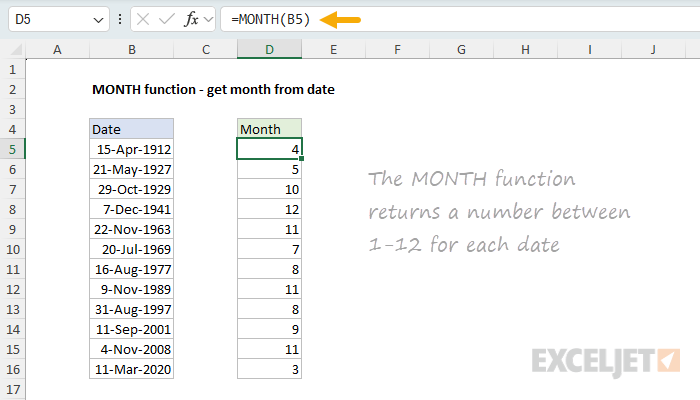This screenshot has width=700, height=400.
Task: Select row 17 header
Action: 12,389
